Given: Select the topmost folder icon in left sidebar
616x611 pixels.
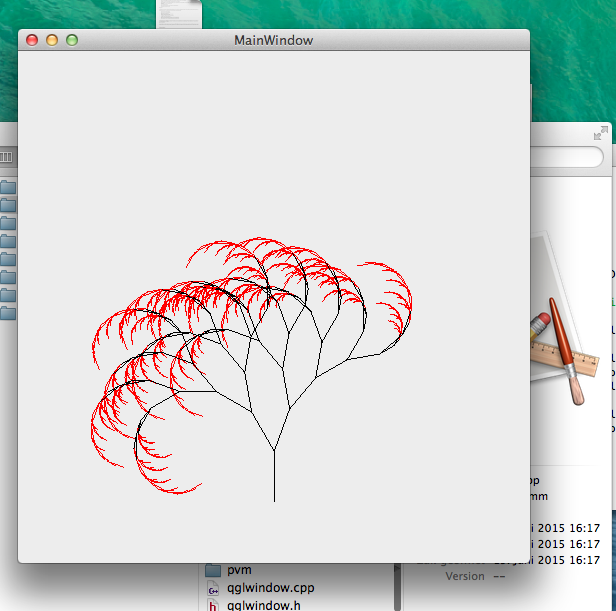Looking at the screenshot, I should click(x=9, y=187).
